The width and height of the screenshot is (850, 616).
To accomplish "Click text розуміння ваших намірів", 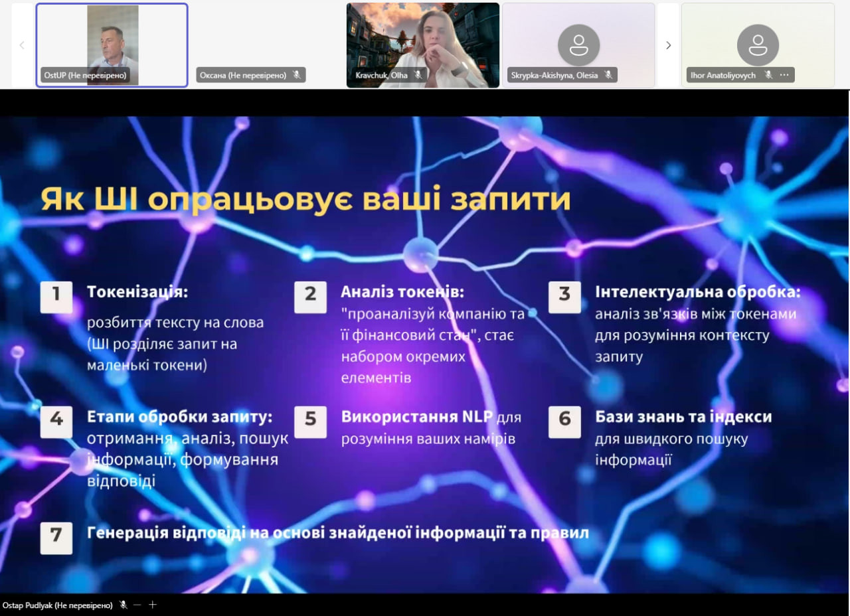I will 428,439.
